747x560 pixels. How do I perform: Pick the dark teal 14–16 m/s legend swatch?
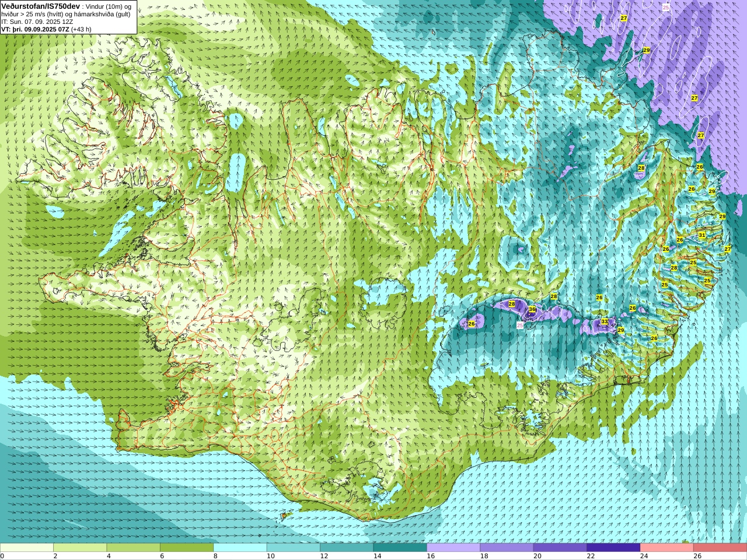click(x=400, y=548)
